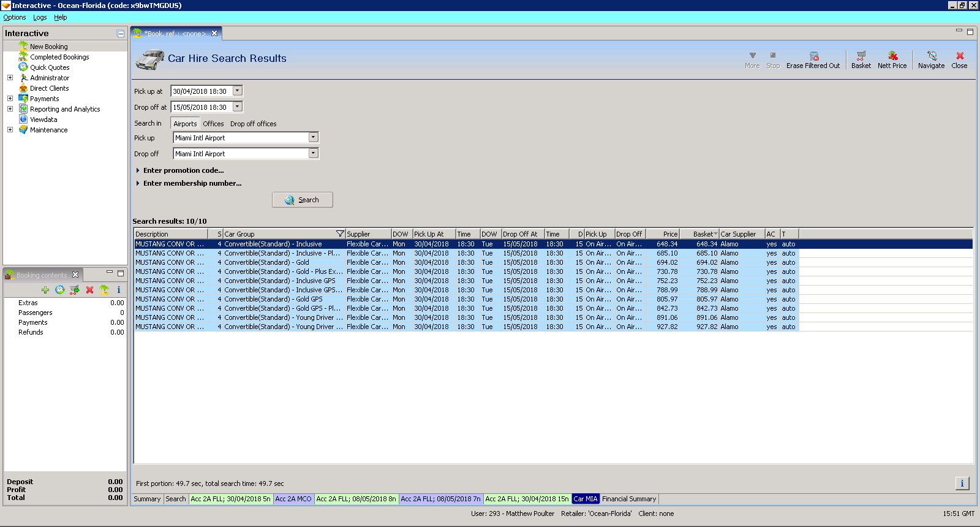
Task: Expand the Maintenance tree node
Action: [x=10, y=130]
